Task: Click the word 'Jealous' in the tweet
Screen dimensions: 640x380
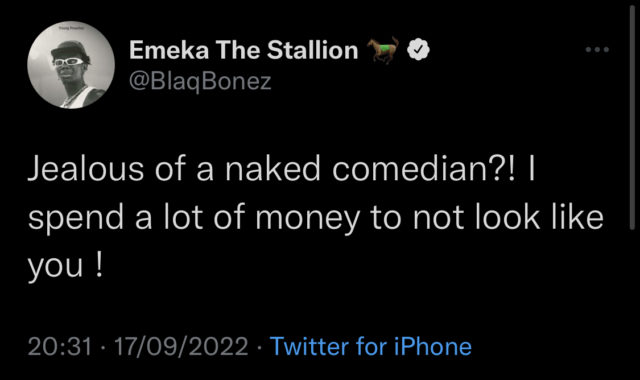Action: [86, 169]
